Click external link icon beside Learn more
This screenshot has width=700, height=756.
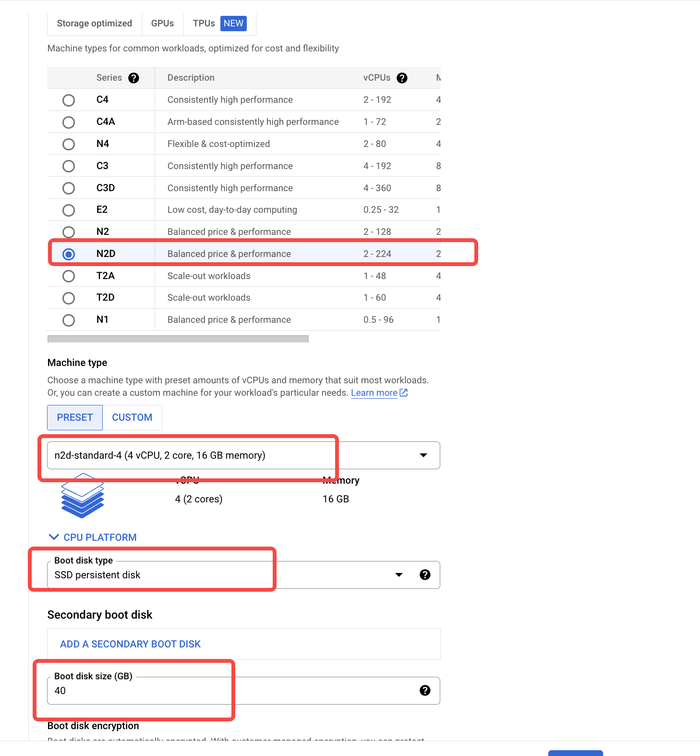pyautogui.click(x=404, y=392)
